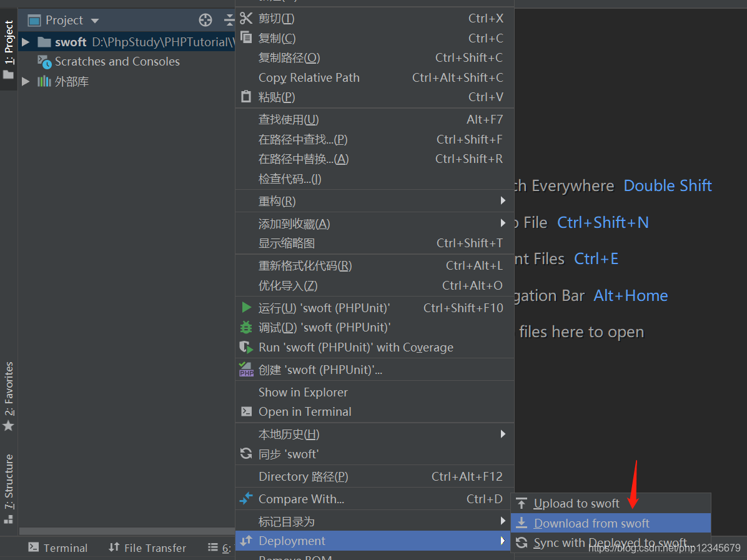This screenshot has width=747, height=560.
Task: Click the PHP create configuration icon
Action: pos(246,370)
